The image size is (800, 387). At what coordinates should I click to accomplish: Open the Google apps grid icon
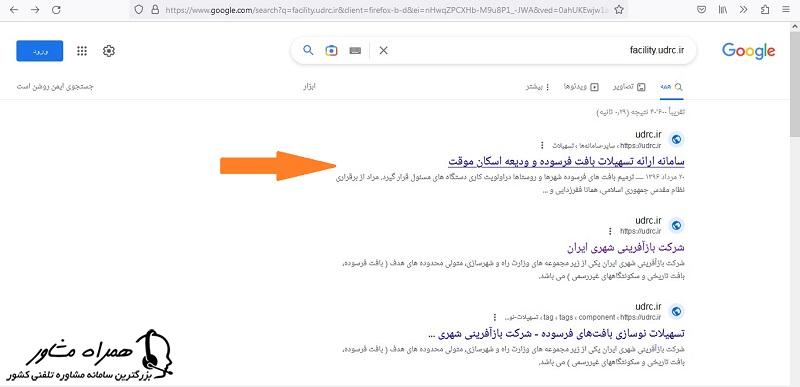(82, 51)
